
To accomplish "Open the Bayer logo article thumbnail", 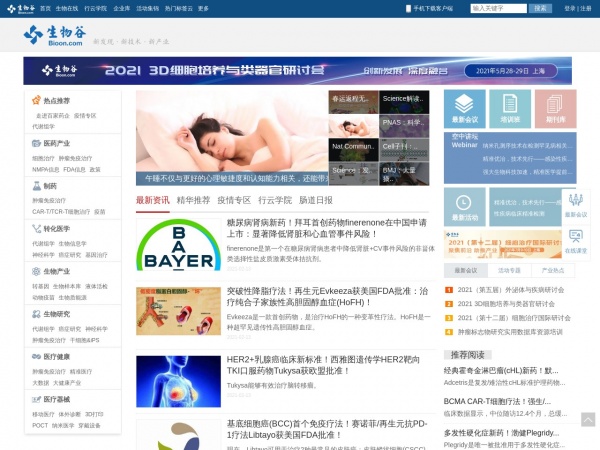I will click(x=178, y=245).
